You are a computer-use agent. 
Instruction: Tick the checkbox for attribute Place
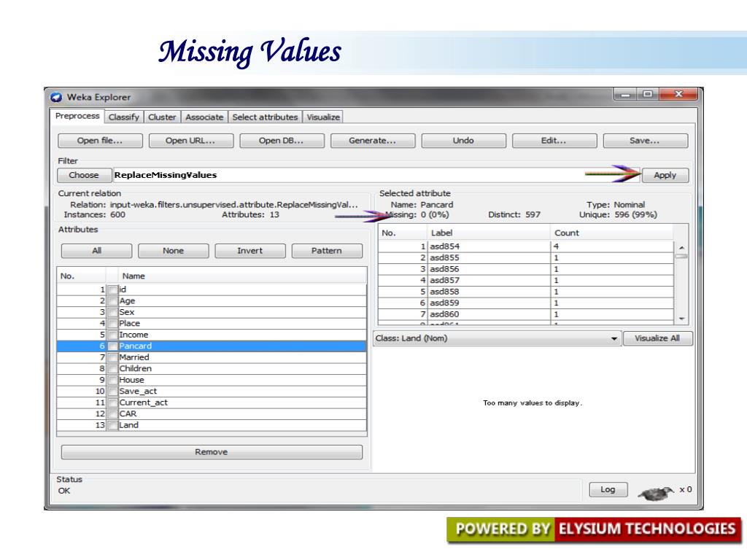pos(112,324)
